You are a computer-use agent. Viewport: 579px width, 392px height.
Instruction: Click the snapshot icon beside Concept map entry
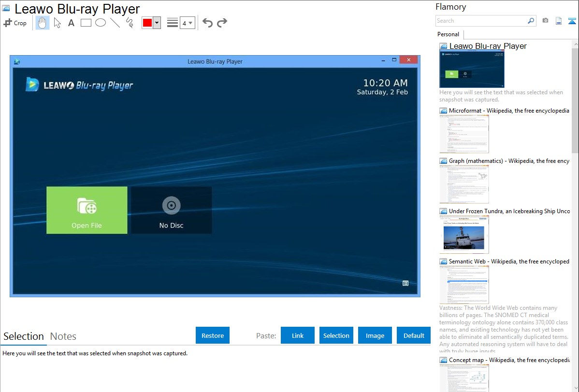[443, 360]
